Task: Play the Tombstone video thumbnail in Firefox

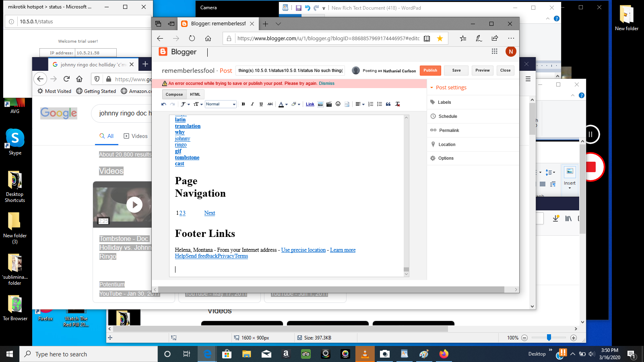Action: (134, 205)
